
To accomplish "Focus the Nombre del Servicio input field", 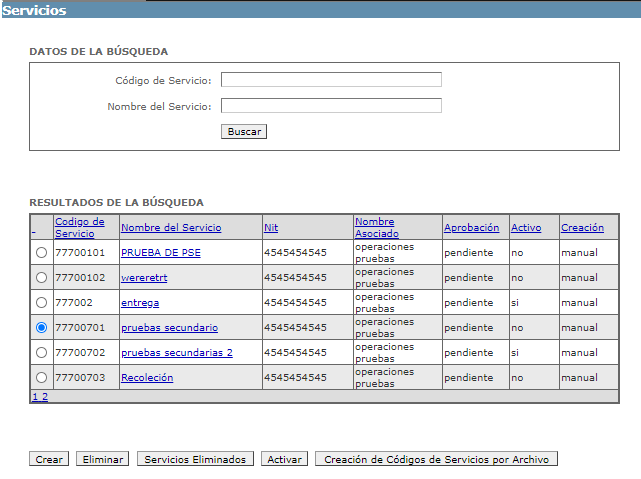I will coord(331,105).
